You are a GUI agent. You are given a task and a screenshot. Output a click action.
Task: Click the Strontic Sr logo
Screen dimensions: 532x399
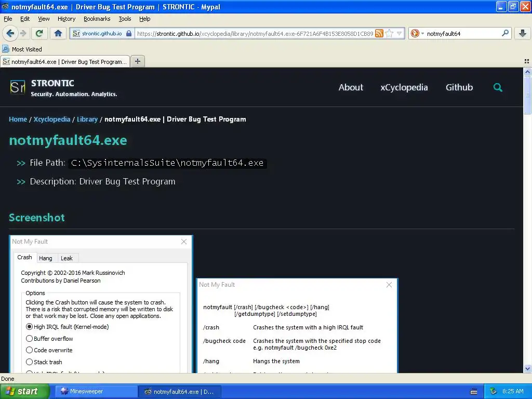pyautogui.click(x=18, y=87)
